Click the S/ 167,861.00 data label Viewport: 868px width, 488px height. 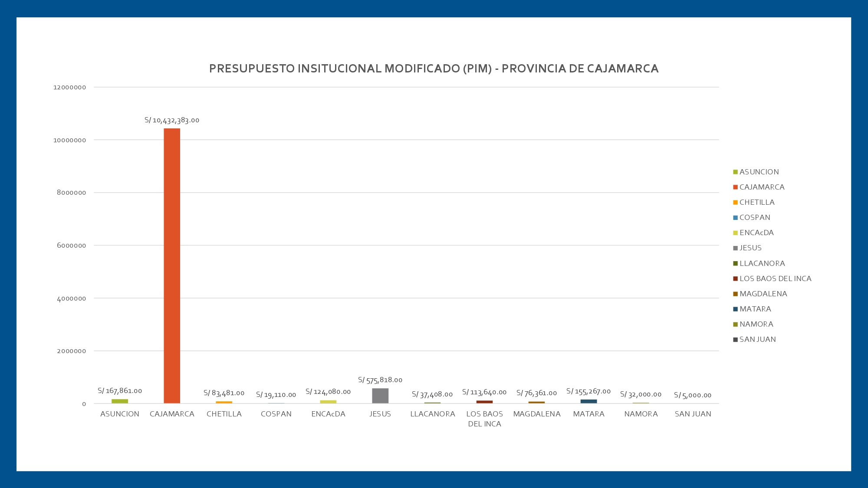click(x=120, y=391)
